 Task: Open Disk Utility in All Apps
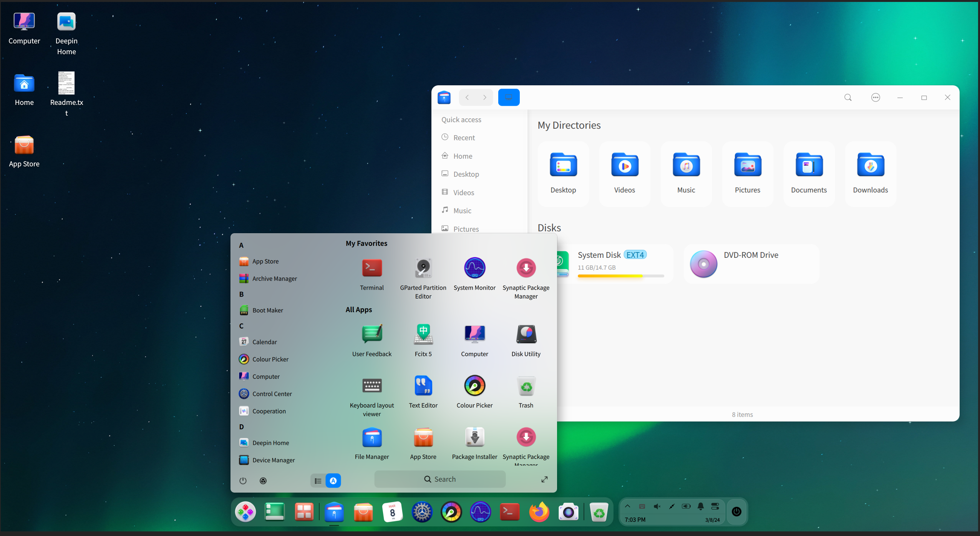[526, 334]
